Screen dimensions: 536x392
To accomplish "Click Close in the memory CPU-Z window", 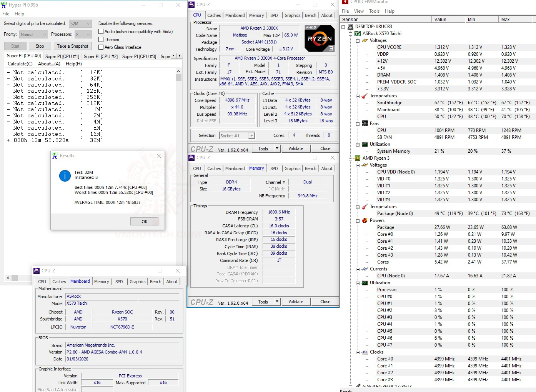I will [x=325, y=302].
